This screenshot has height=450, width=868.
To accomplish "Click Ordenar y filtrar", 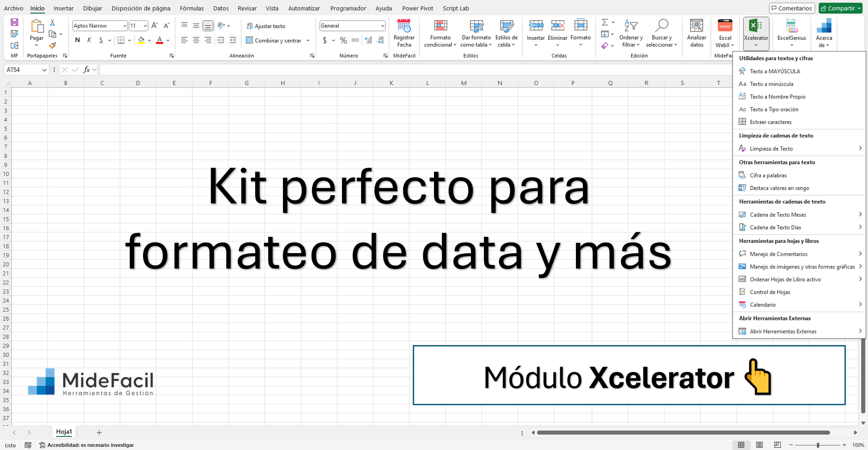I will click(631, 33).
